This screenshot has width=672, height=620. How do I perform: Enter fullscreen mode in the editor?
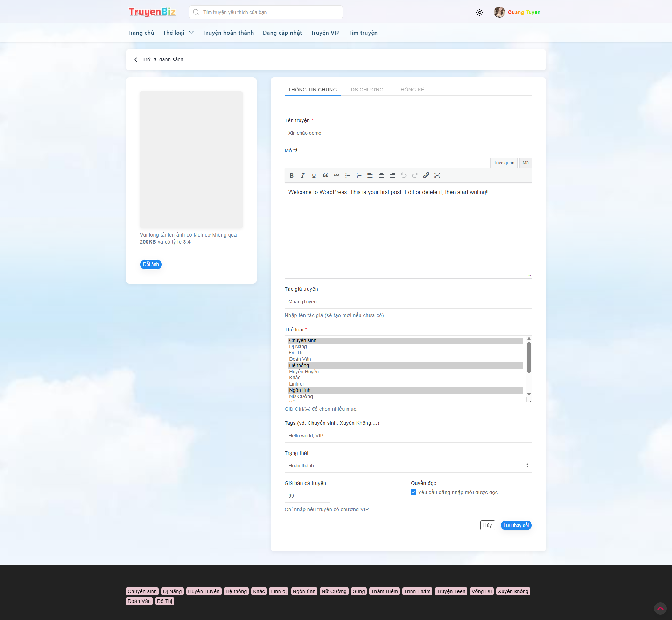point(437,176)
